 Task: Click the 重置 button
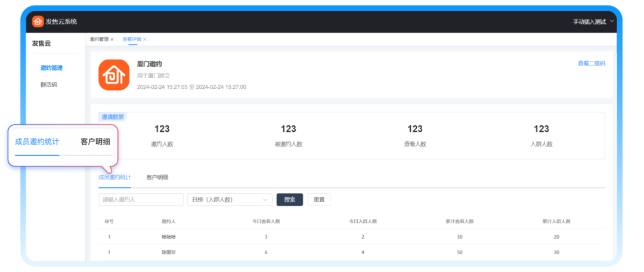point(319,200)
